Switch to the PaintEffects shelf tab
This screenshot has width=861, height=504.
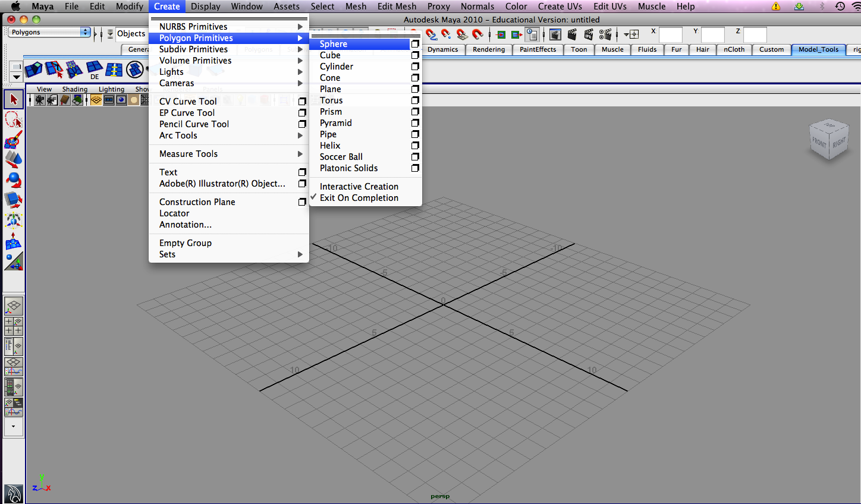pos(538,50)
